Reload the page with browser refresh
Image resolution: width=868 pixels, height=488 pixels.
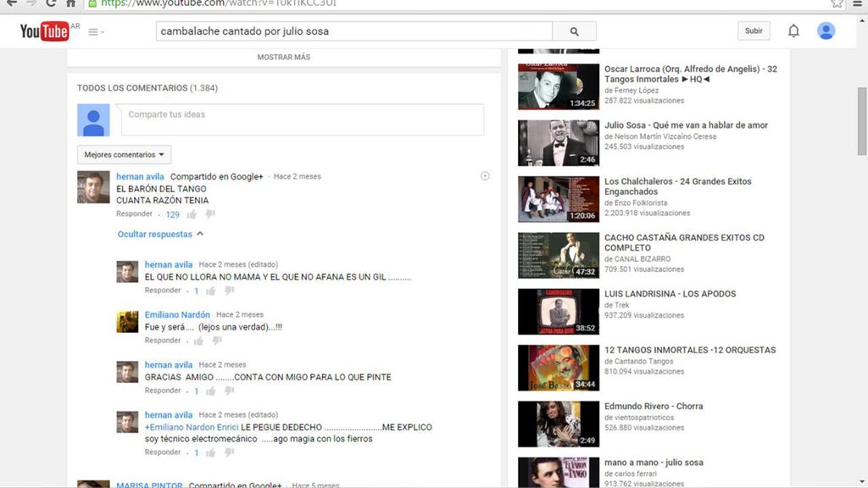pos(51,3)
